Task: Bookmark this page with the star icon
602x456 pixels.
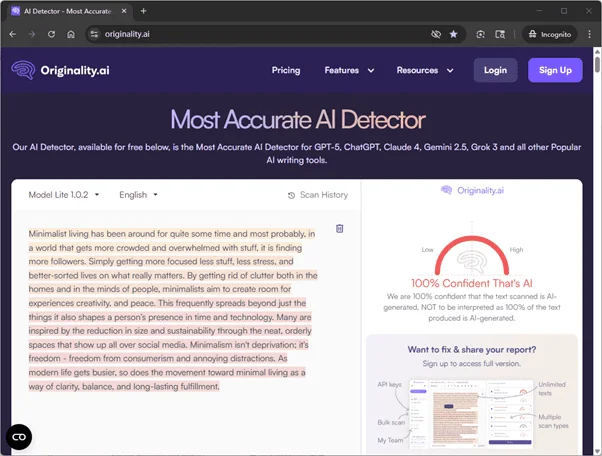Action: pos(453,34)
